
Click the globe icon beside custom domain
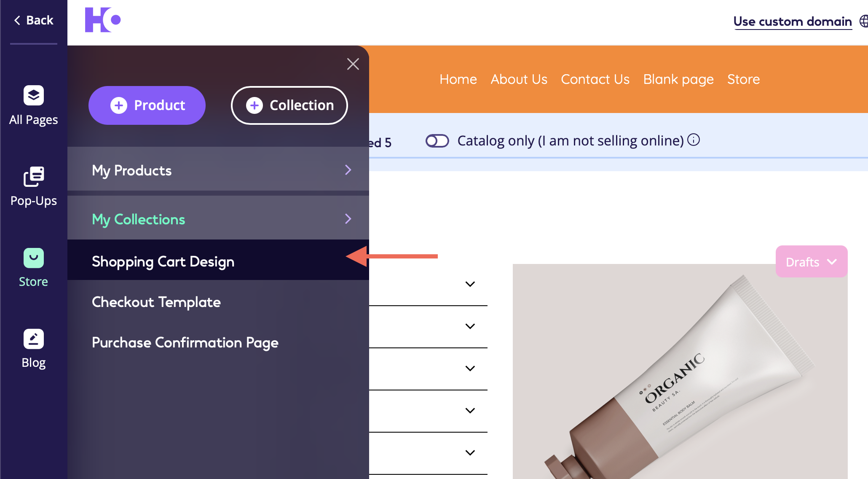click(x=864, y=21)
